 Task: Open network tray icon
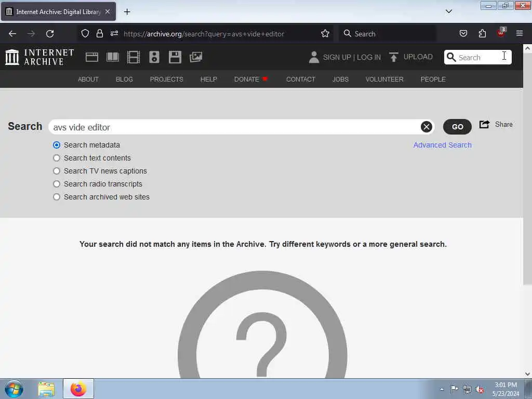[467, 389]
